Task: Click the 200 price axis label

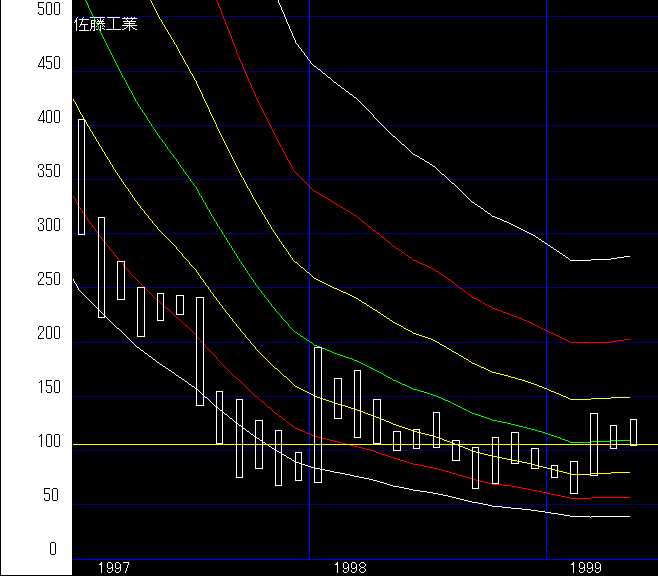Action: pyautogui.click(x=48, y=333)
